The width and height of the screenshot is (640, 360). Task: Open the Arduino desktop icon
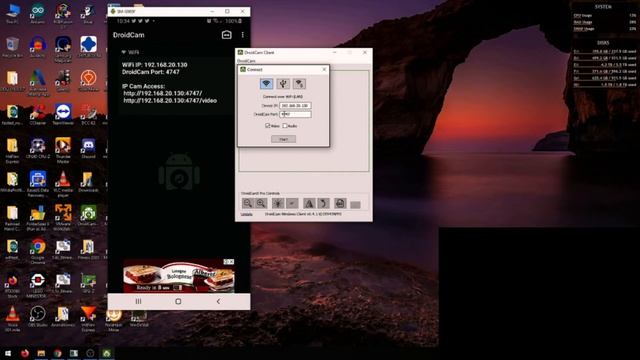pos(38,13)
